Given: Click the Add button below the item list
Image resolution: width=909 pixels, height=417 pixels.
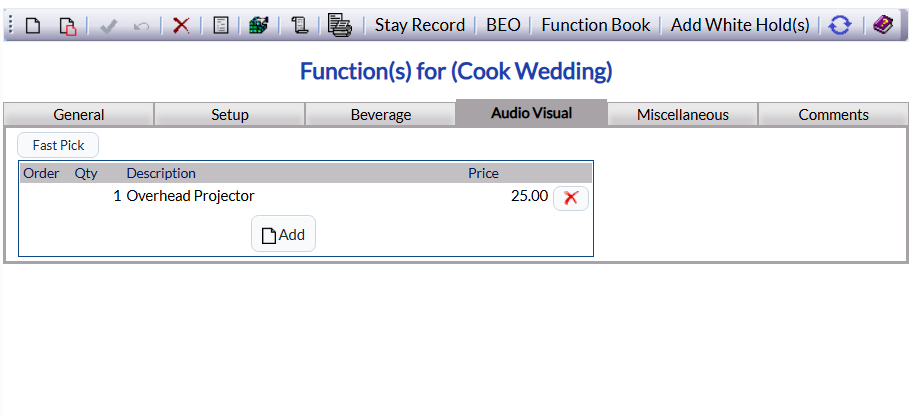Looking at the screenshot, I should 283,234.
